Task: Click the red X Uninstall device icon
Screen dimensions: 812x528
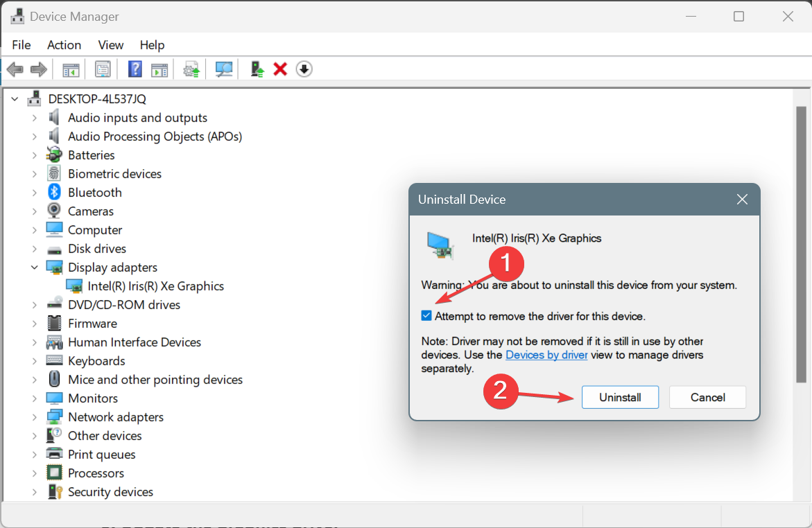Action: [280, 69]
